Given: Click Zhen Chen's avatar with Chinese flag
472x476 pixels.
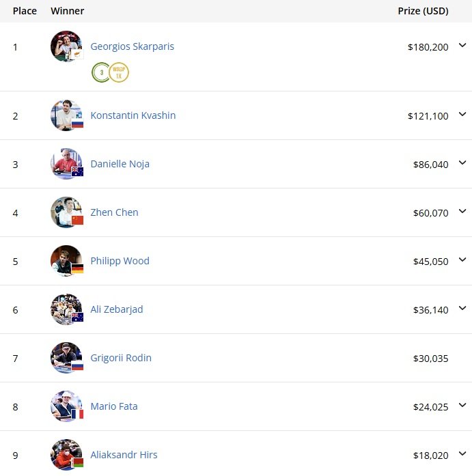Looking at the screenshot, I should 66,212.
